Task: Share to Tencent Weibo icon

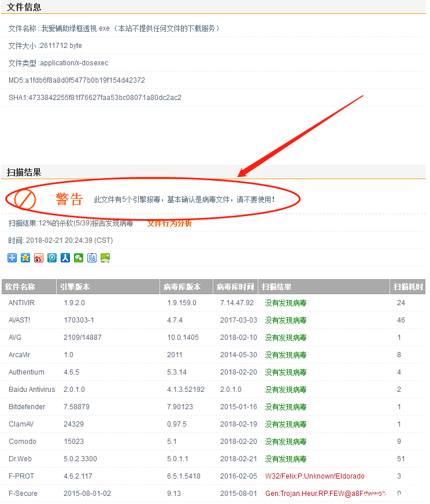Action: (52, 258)
